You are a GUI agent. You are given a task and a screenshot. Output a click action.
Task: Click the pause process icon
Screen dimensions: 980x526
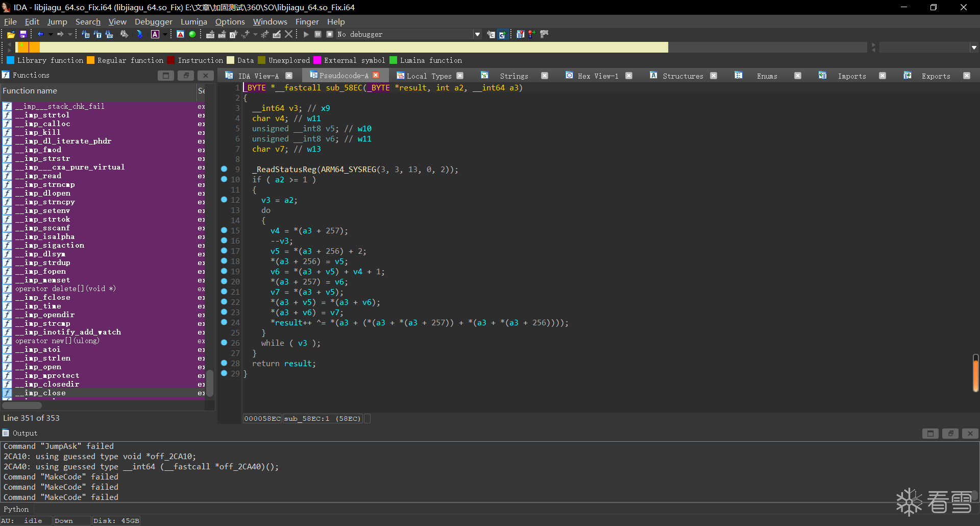(318, 34)
